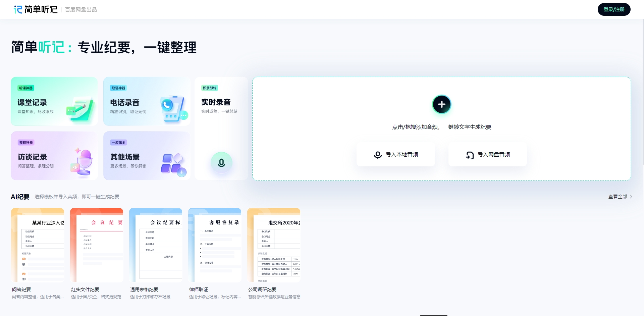Open the 问答纪要 template thumbnail

(38, 245)
